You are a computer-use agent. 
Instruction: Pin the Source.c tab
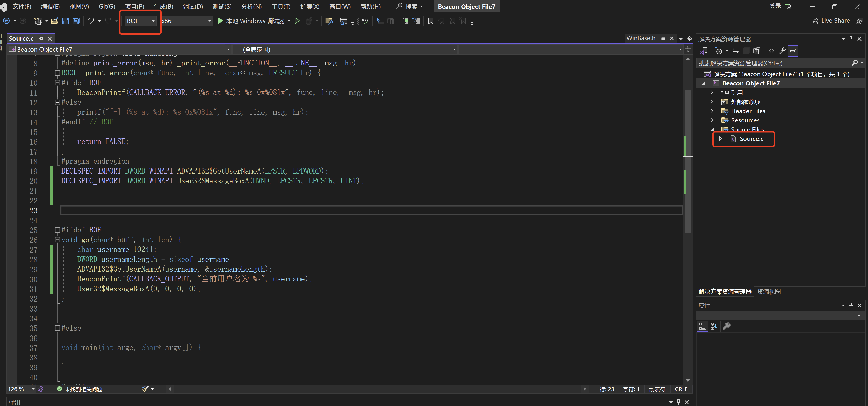click(41, 39)
